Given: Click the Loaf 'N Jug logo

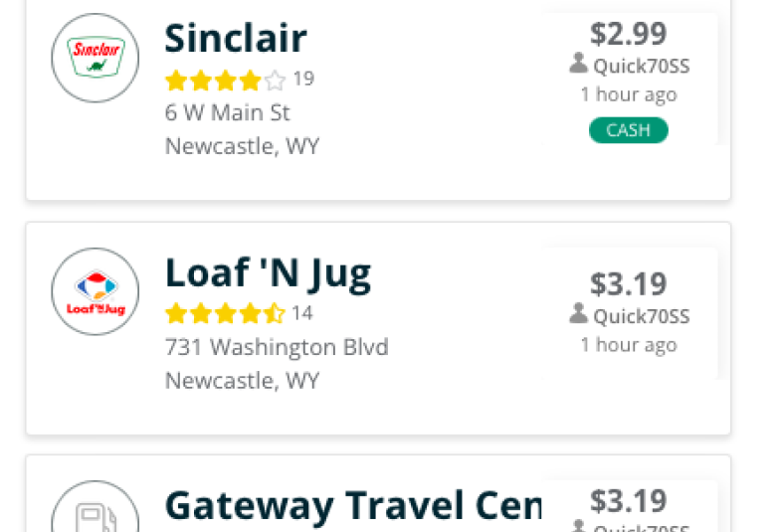Looking at the screenshot, I should click(x=96, y=291).
